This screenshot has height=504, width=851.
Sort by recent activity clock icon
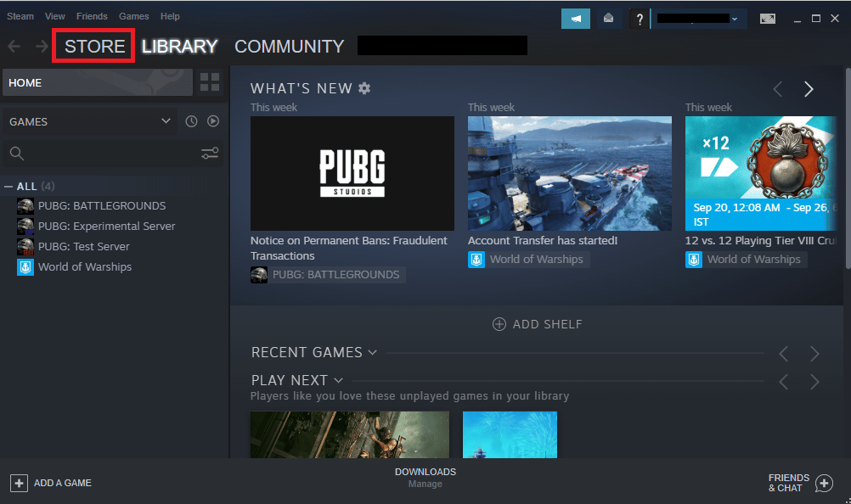[x=191, y=121]
